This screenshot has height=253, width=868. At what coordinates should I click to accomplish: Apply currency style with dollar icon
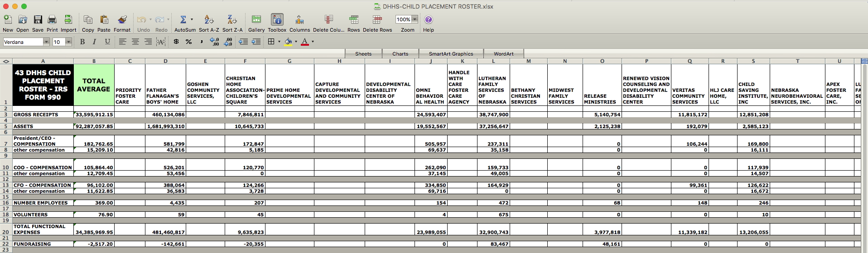point(176,42)
